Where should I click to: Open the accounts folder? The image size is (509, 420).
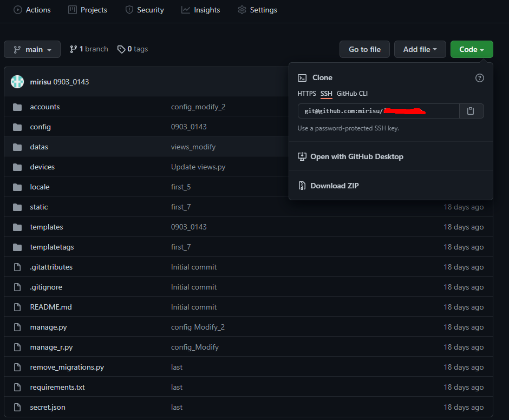(x=45, y=107)
